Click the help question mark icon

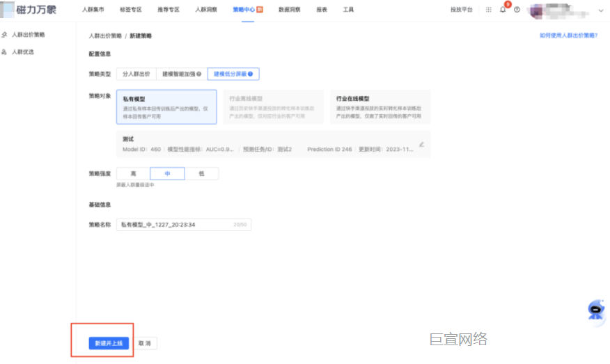click(517, 10)
